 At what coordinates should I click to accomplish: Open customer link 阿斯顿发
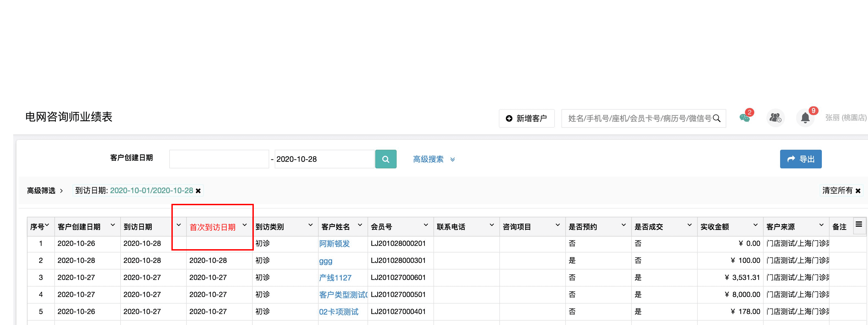[x=334, y=244]
